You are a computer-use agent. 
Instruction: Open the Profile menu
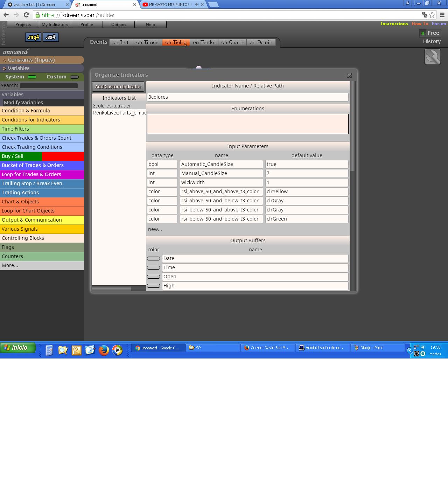(87, 25)
